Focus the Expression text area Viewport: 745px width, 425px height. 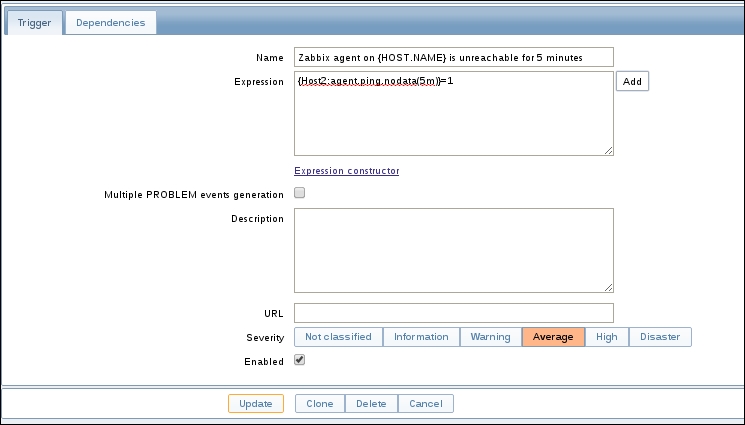click(x=453, y=113)
